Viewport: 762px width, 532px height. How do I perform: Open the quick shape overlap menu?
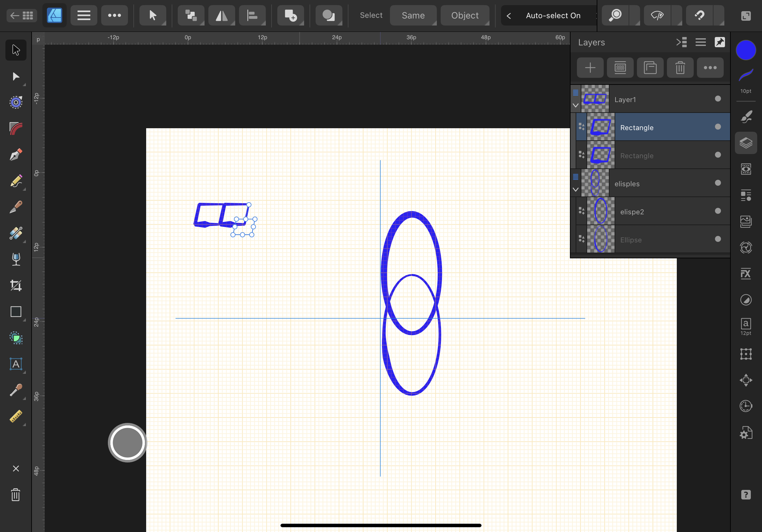[329, 15]
